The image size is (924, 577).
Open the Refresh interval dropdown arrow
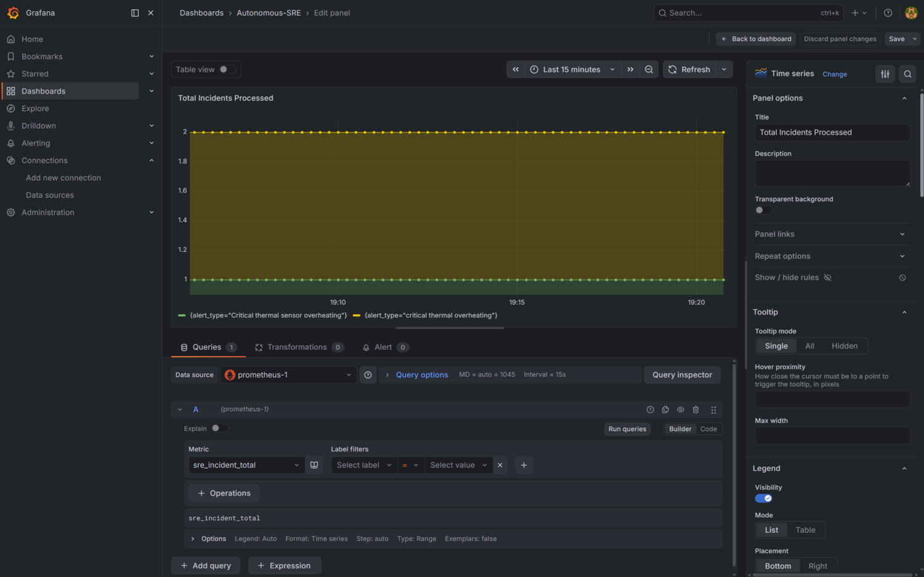tap(724, 70)
